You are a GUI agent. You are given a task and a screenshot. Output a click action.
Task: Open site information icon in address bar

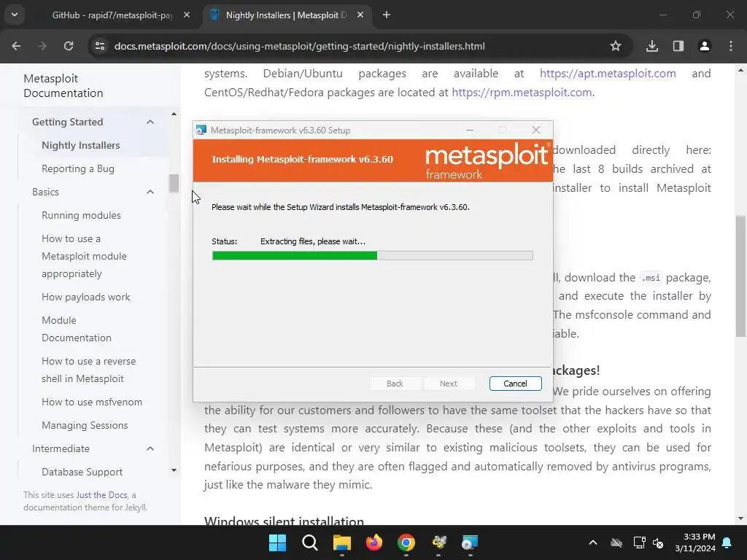tap(100, 46)
